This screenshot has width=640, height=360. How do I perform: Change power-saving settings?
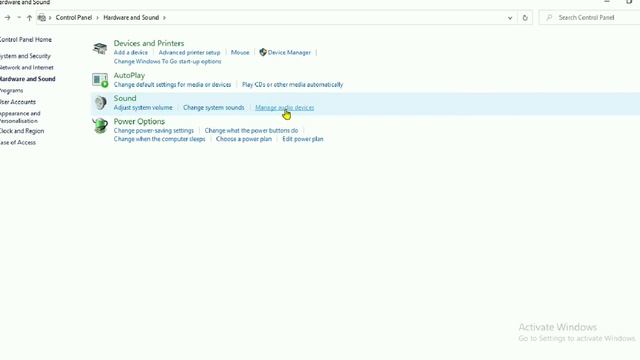click(153, 131)
